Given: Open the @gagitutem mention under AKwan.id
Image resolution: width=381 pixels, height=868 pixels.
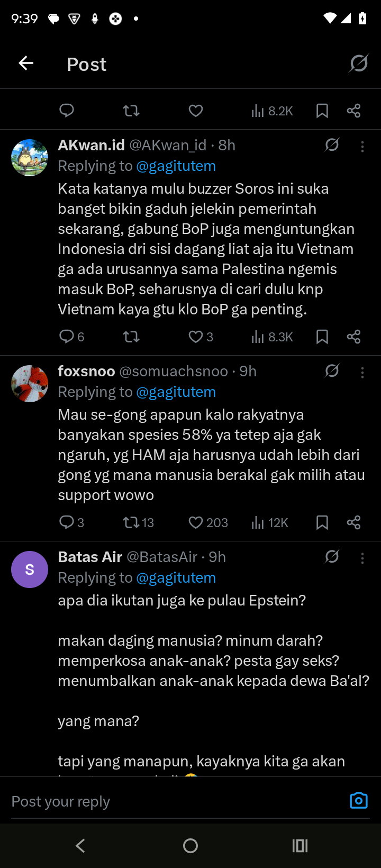Looking at the screenshot, I should [176, 166].
